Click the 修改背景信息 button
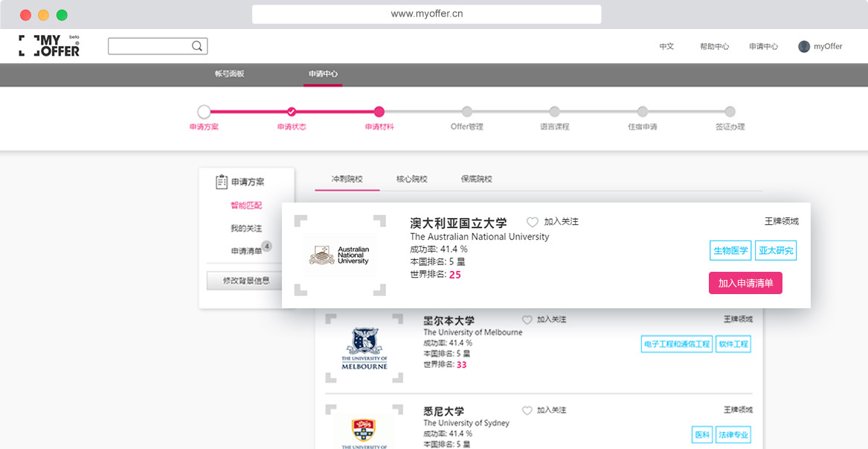The image size is (868, 449). coord(245,281)
